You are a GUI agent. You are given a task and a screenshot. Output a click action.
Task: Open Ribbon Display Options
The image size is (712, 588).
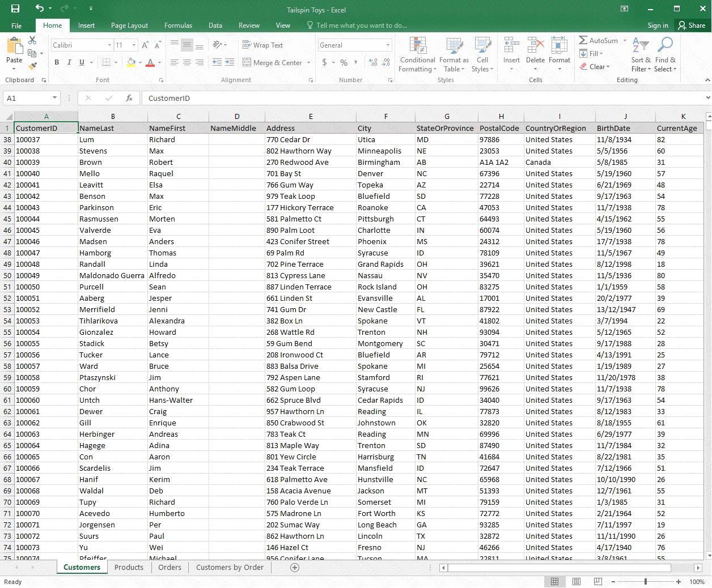[x=624, y=8]
